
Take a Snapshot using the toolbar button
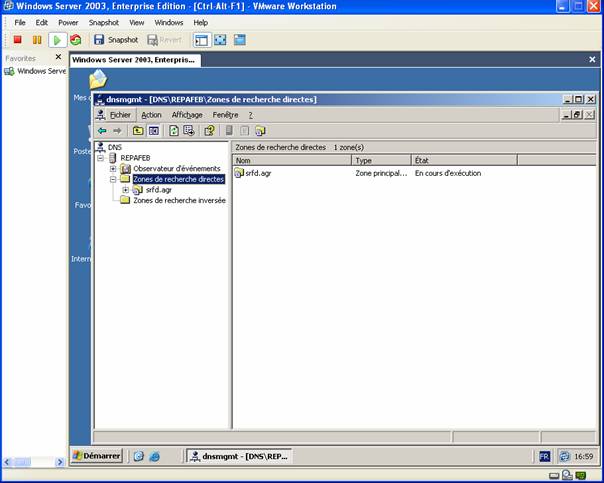tap(116, 40)
